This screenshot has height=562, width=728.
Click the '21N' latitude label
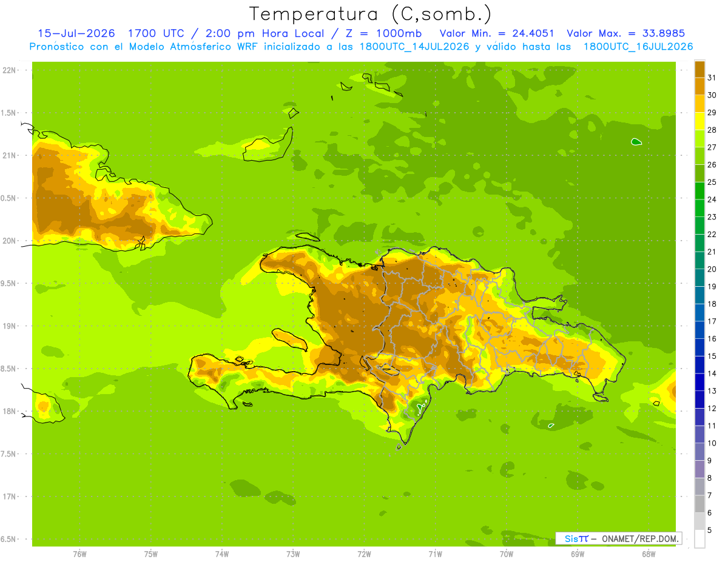tap(10, 156)
